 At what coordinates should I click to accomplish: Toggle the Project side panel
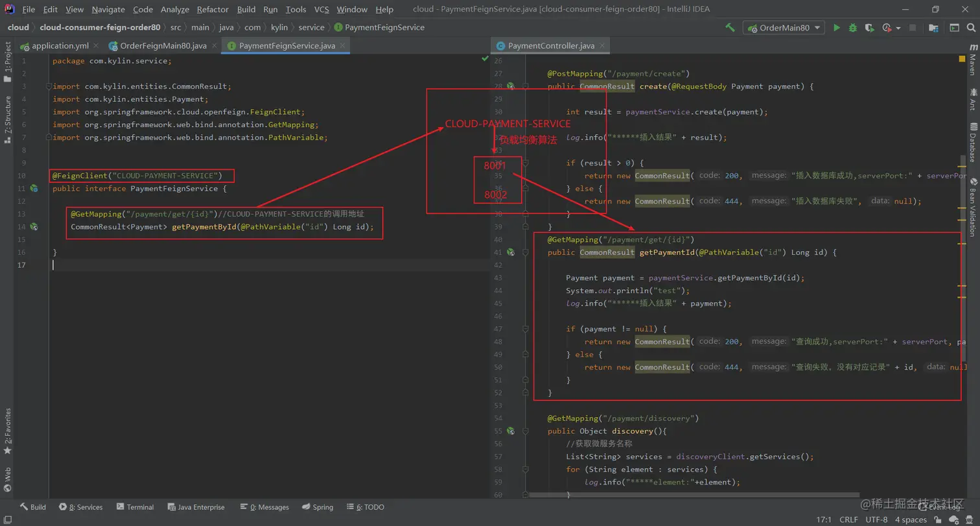click(7, 62)
